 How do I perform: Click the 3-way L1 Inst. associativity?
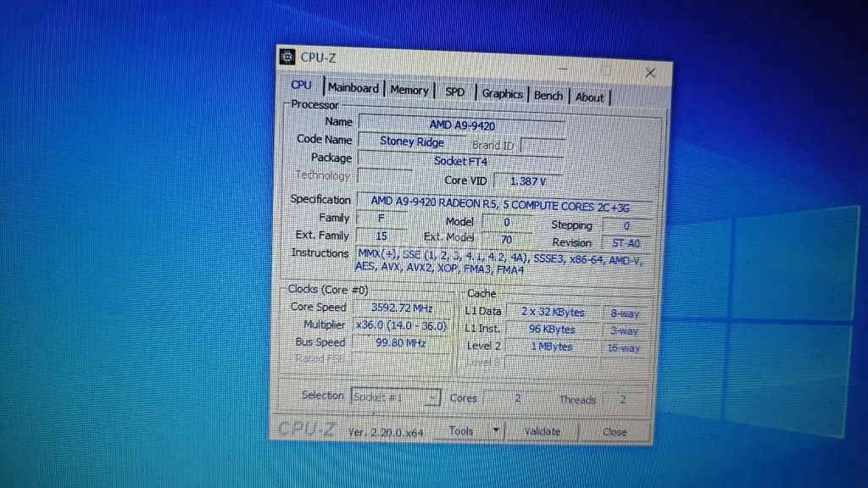click(624, 331)
